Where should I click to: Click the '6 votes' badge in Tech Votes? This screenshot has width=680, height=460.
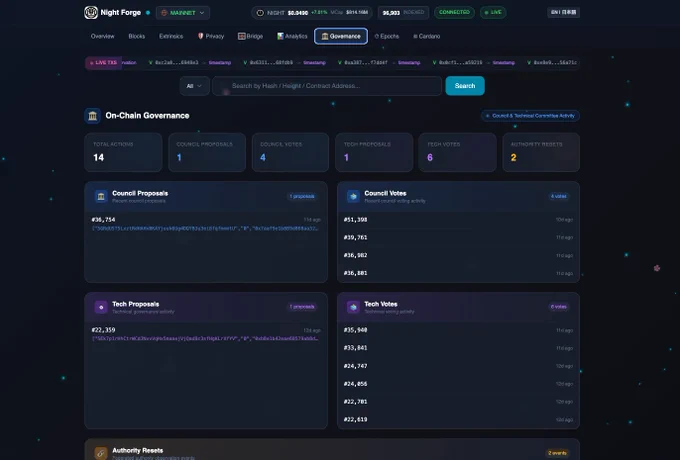pos(559,307)
